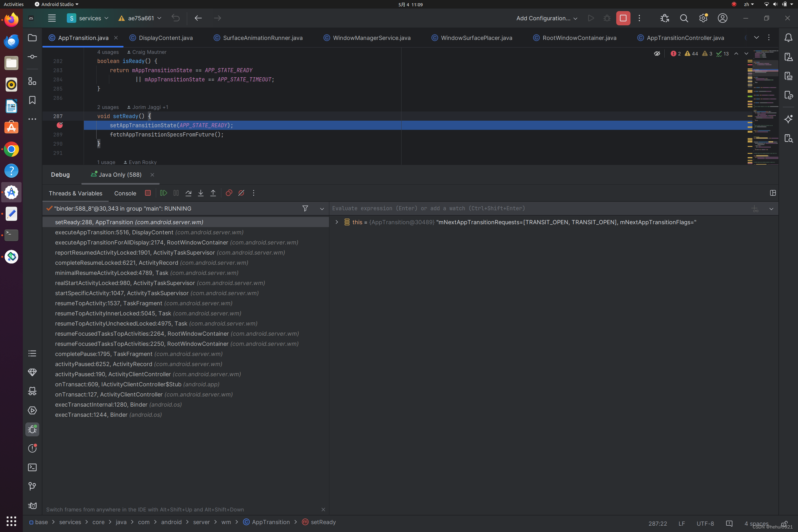Open the Bookmarks tool window
This screenshot has height=532, width=798.
[32, 100]
